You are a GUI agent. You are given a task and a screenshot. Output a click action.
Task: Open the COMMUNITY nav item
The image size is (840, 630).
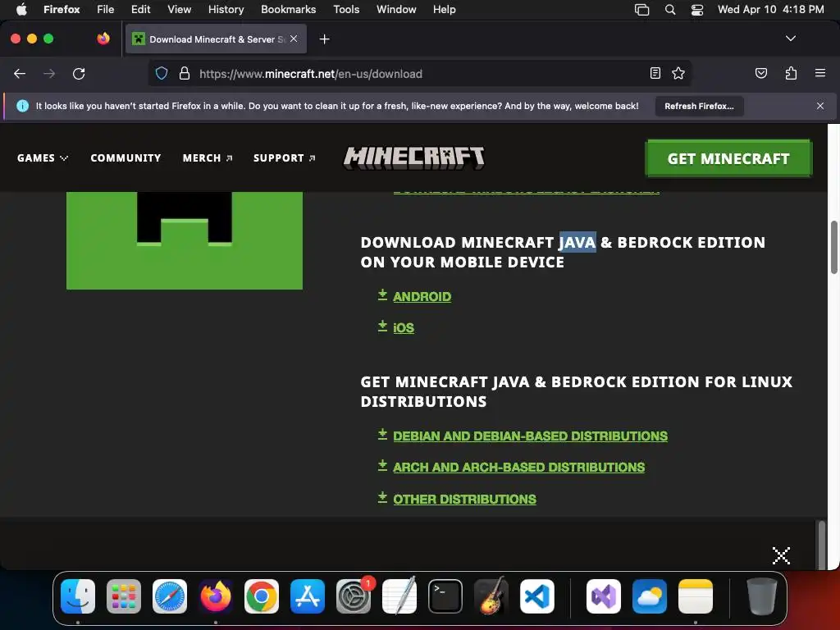coord(126,158)
